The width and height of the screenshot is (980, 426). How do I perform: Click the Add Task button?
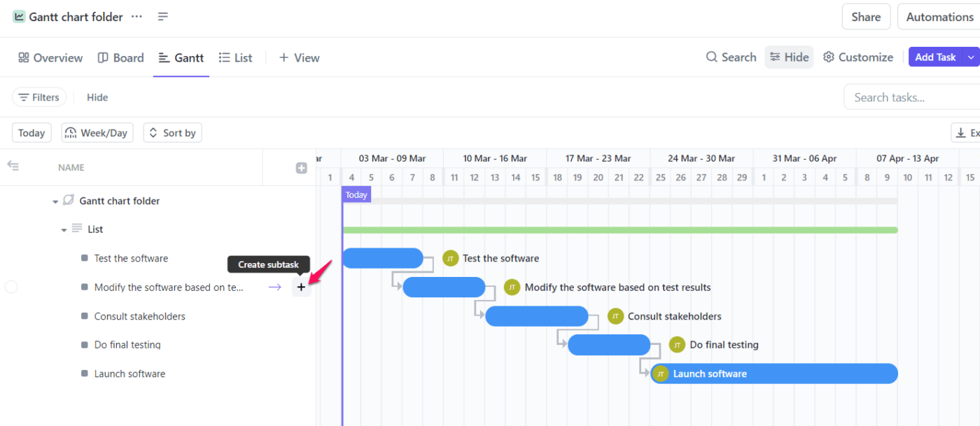point(935,57)
